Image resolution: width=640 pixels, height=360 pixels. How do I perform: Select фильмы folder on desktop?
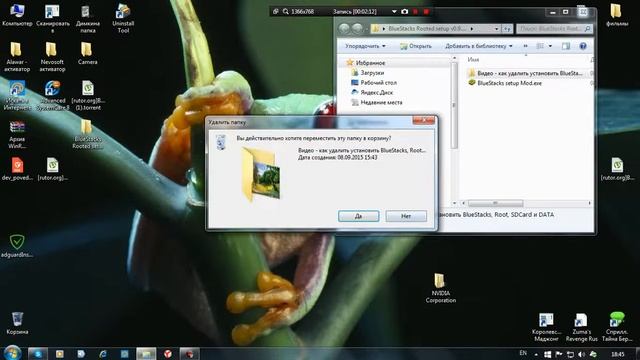[x=617, y=15]
